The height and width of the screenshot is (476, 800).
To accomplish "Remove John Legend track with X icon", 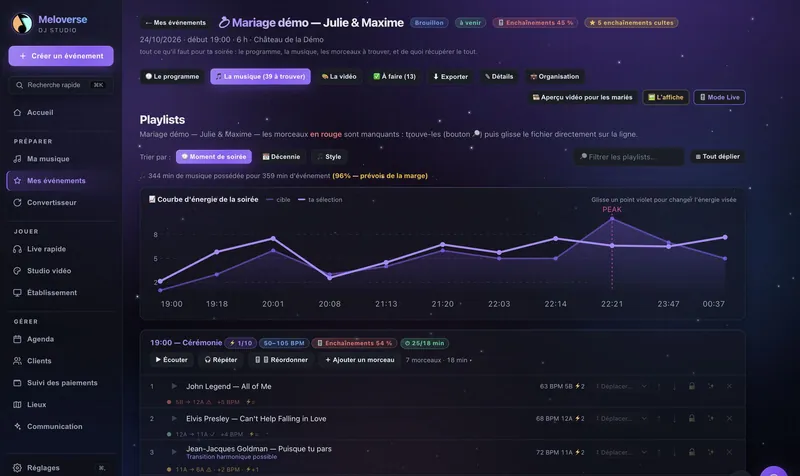I will pyautogui.click(x=729, y=386).
